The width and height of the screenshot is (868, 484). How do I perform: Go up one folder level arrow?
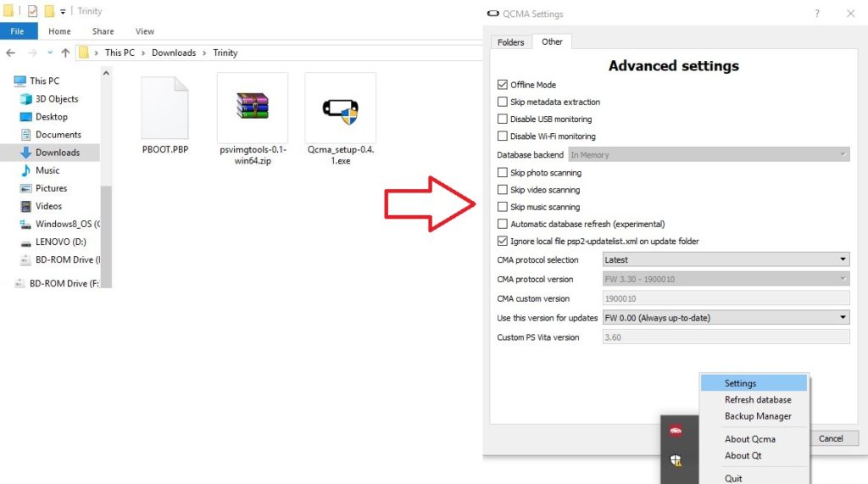click(x=65, y=53)
